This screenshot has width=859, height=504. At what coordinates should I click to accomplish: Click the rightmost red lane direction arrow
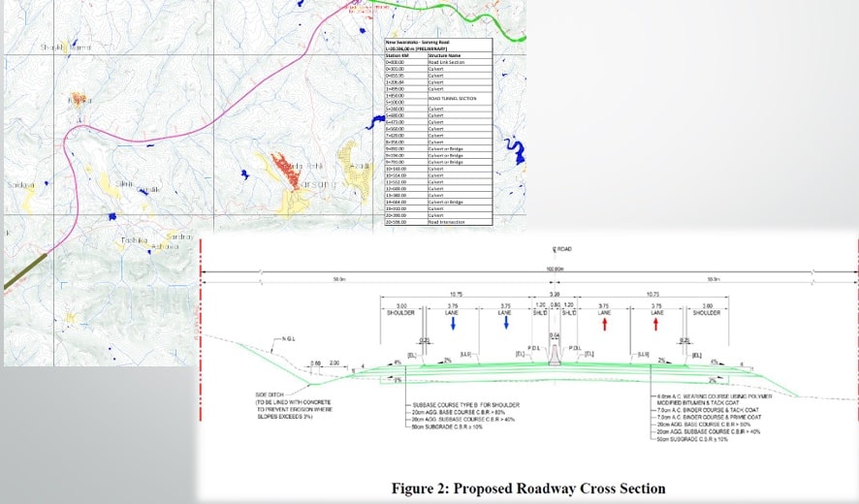point(655,324)
